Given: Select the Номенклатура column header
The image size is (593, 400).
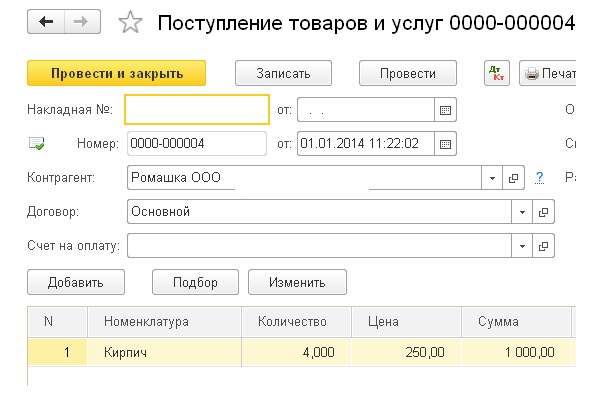Looking at the screenshot, I should click(x=165, y=322).
